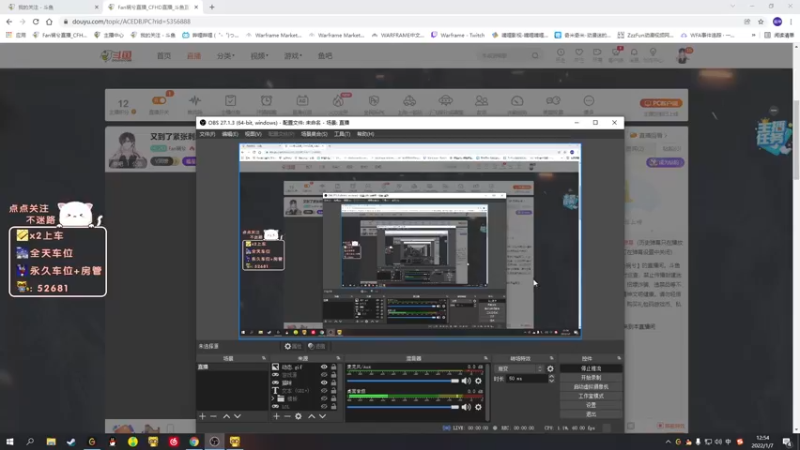This screenshot has height=450, width=800.
Task: Open the OBS 文件(F) menu
Action: (x=207, y=134)
